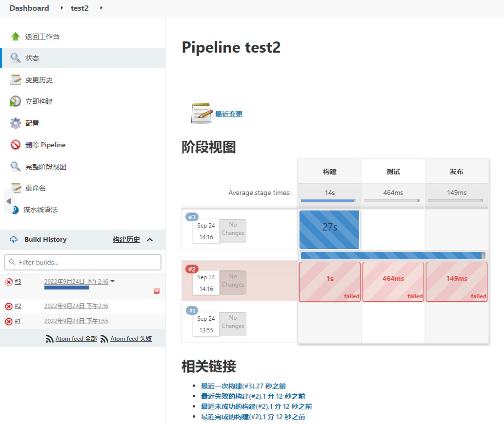
Task: Open dropdown arrow next to build #3 date
Action: point(113,281)
